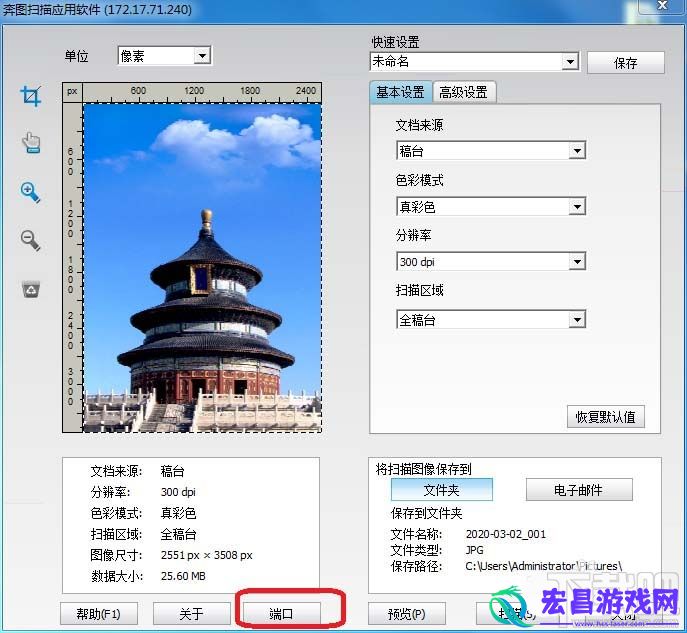The width and height of the screenshot is (687, 633).
Task: Click the 关于 button
Action: 191,614
